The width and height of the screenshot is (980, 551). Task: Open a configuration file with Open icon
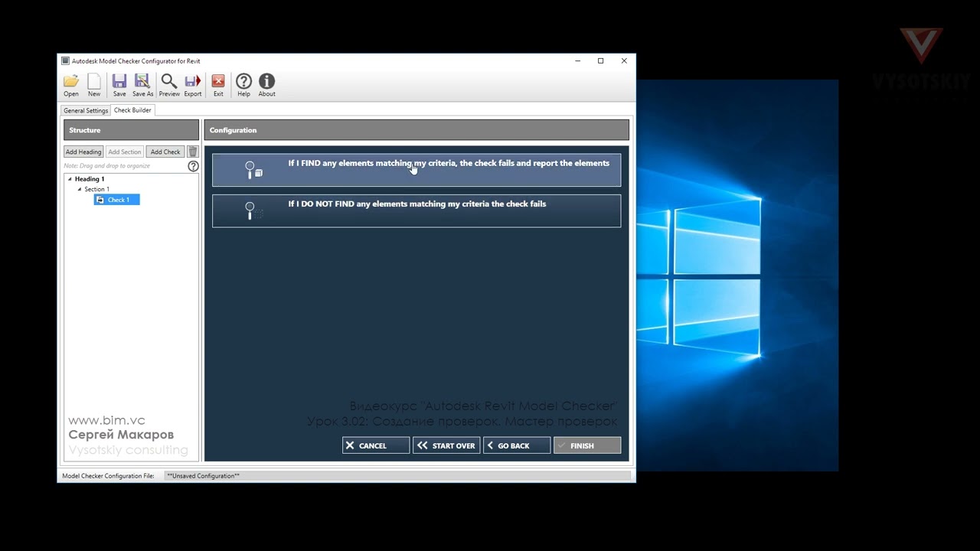pyautogui.click(x=71, y=85)
